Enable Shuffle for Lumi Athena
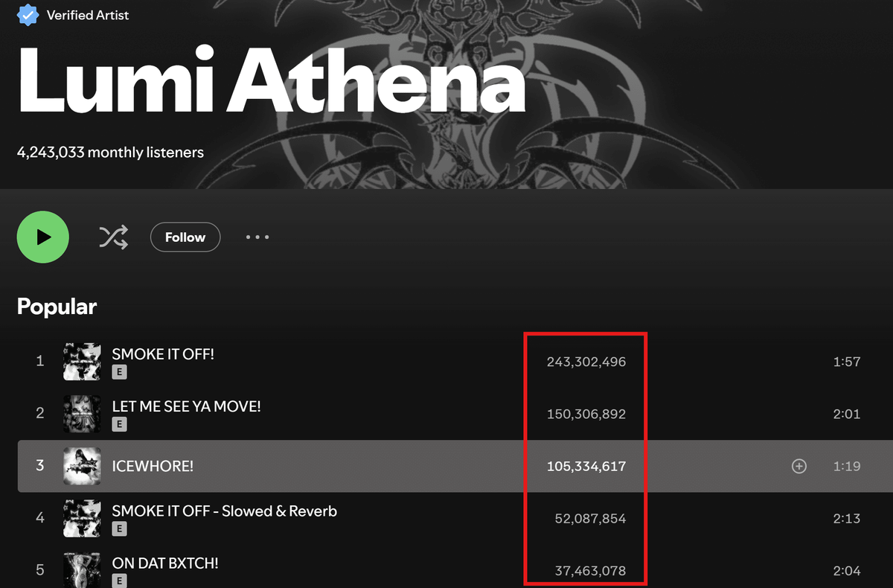This screenshot has height=588, width=893. click(112, 236)
